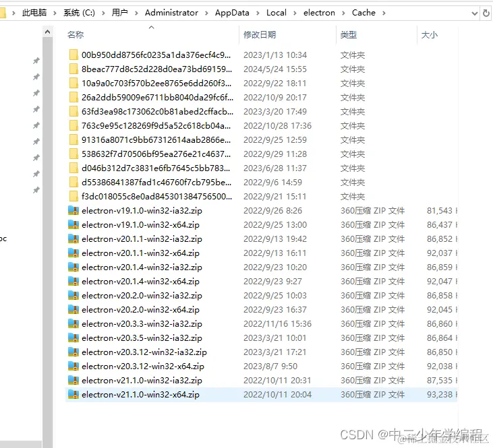Click the zip icon of electron-v20.3.3-win32-ia32.zip

coord(74,323)
